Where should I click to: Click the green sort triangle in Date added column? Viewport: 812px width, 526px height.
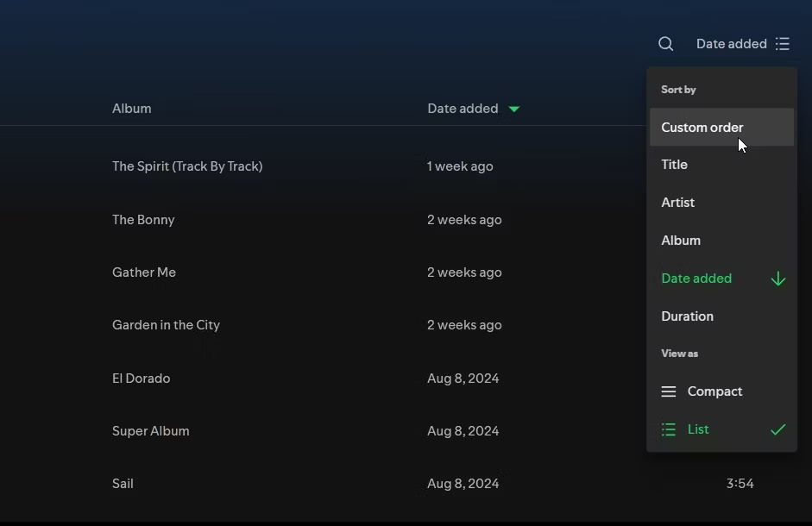513,108
